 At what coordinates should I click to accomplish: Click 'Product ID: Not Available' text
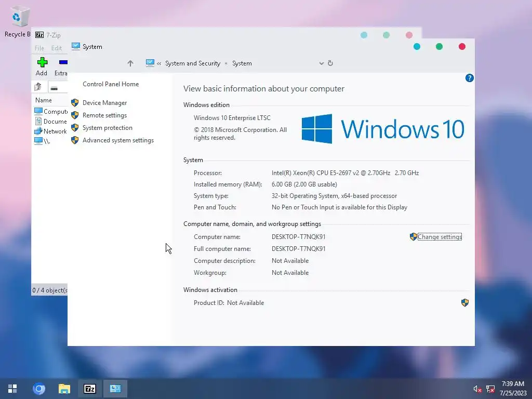pyautogui.click(x=229, y=303)
